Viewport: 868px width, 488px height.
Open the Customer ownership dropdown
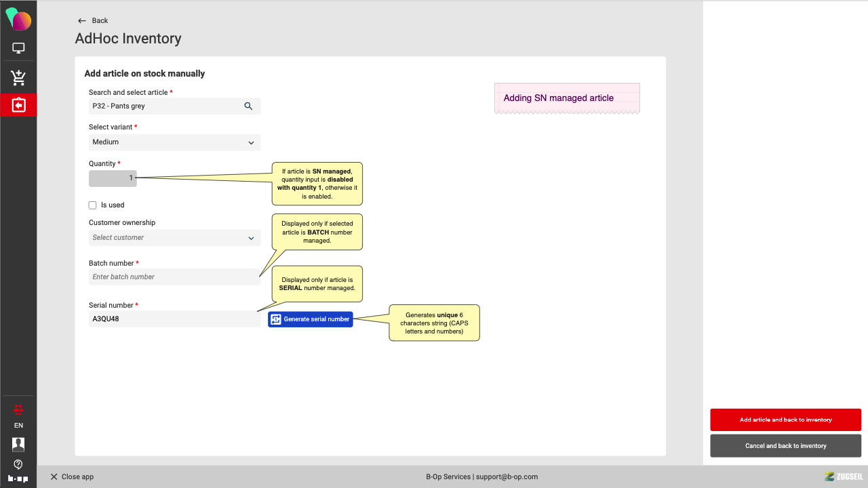tap(174, 238)
